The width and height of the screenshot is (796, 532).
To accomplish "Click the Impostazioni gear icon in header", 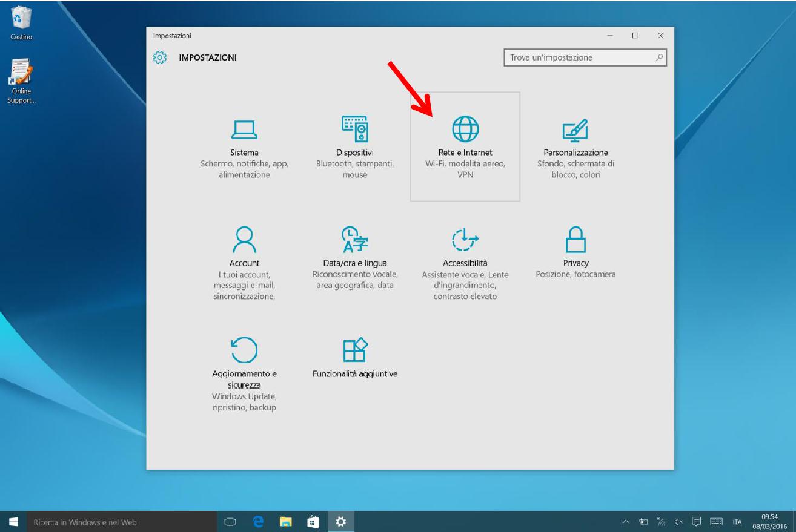I will 160,57.
